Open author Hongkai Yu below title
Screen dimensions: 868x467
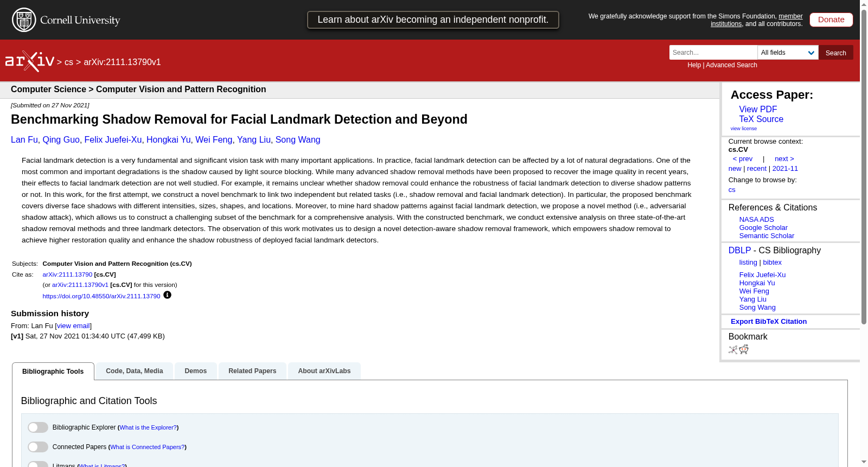(168, 140)
